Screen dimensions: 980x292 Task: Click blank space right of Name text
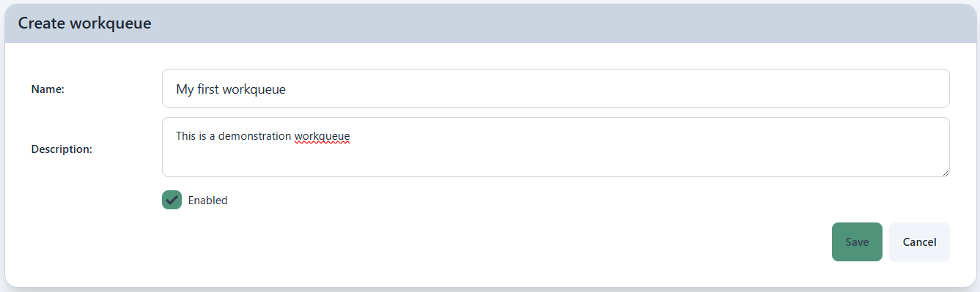pos(616,89)
